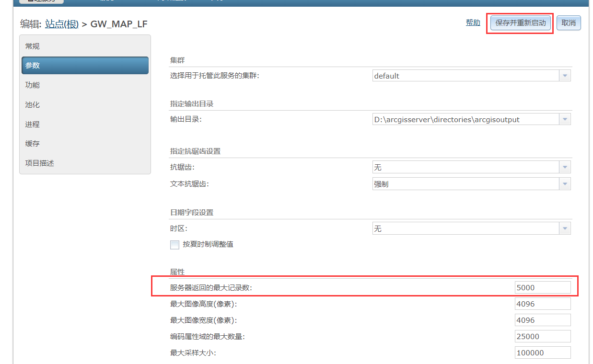Select the 最大采样大小 field showing 100000
Screen dimensions: 593x364
point(542,352)
